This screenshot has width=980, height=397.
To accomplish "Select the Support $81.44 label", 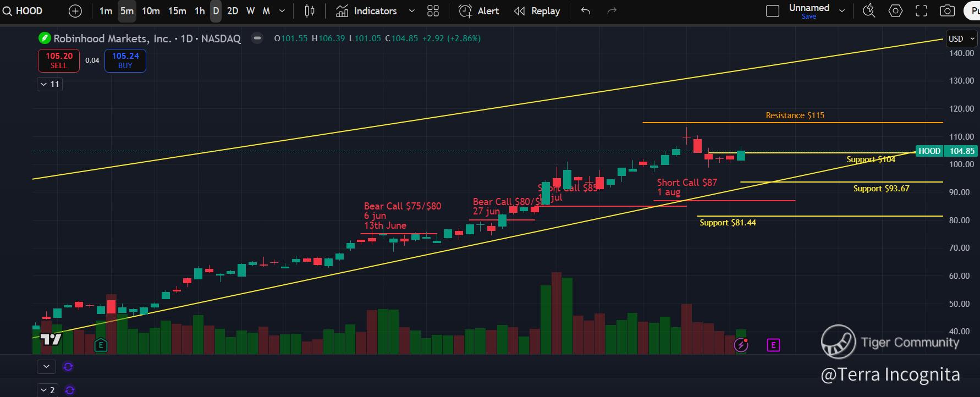I will (x=728, y=223).
